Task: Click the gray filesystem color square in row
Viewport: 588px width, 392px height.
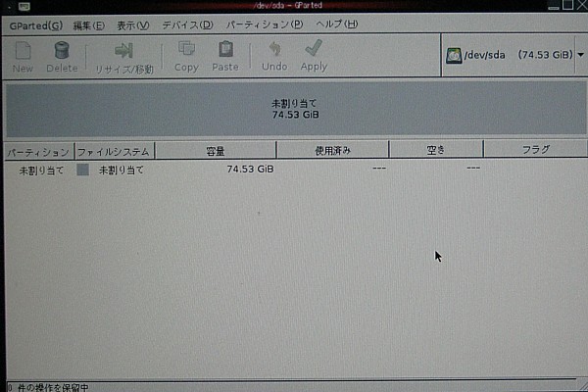Action: point(83,170)
